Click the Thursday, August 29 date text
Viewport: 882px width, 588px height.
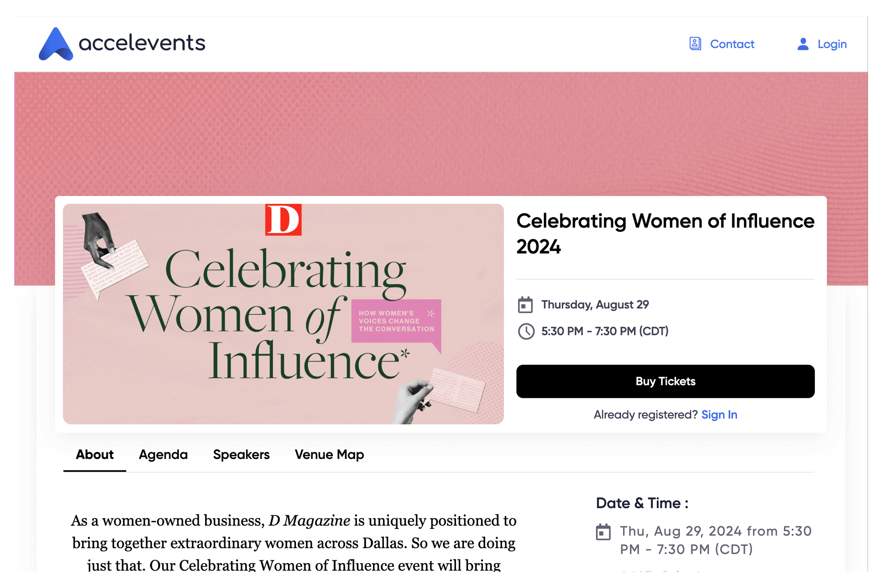click(x=595, y=305)
